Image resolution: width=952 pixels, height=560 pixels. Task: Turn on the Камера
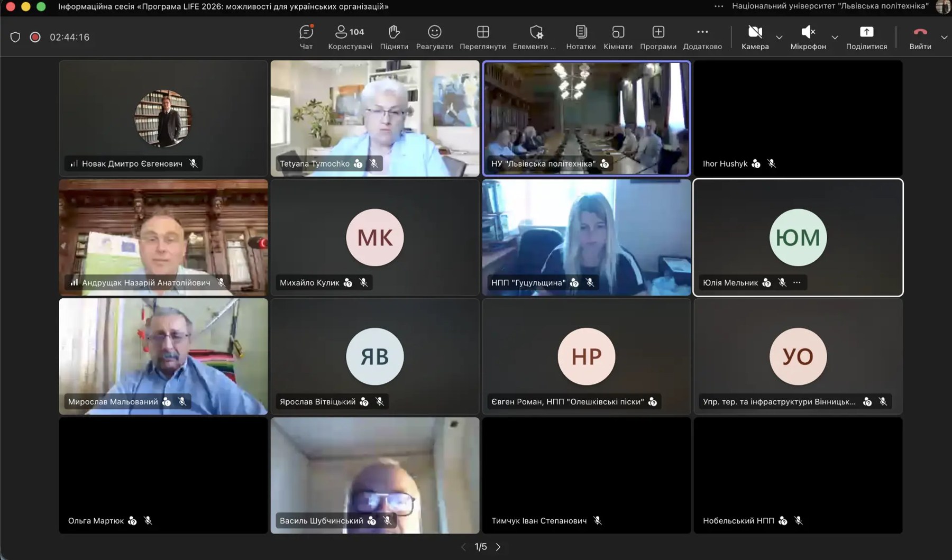[755, 37]
